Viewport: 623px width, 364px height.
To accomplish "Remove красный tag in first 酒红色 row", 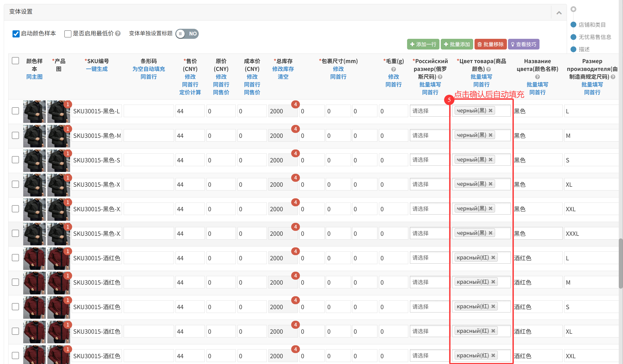I will 493,257.
